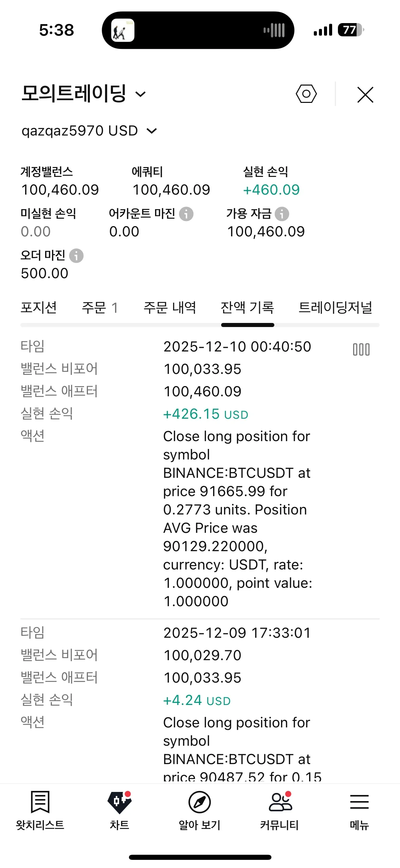This screenshot has height=868, width=400.
Task: Open the column settings icon in balance history
Action: [x=361, y=349]
